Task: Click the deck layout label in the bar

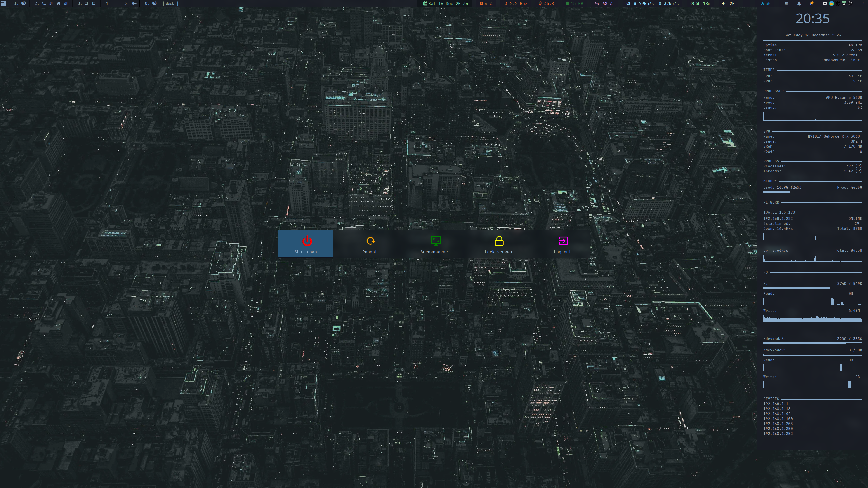Action: pos(170,3)
